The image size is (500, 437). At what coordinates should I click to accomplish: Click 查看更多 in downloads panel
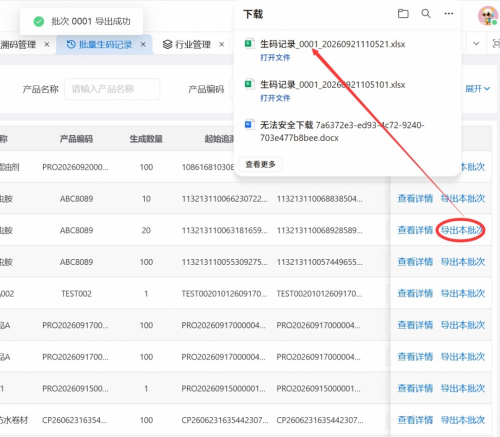coord(260,164)
